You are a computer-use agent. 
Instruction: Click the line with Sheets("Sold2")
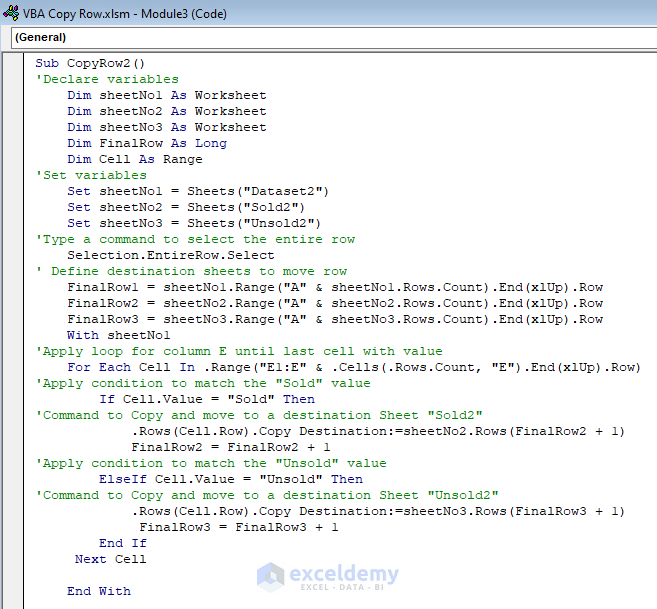pyautogui.click(x=186, y=207)
